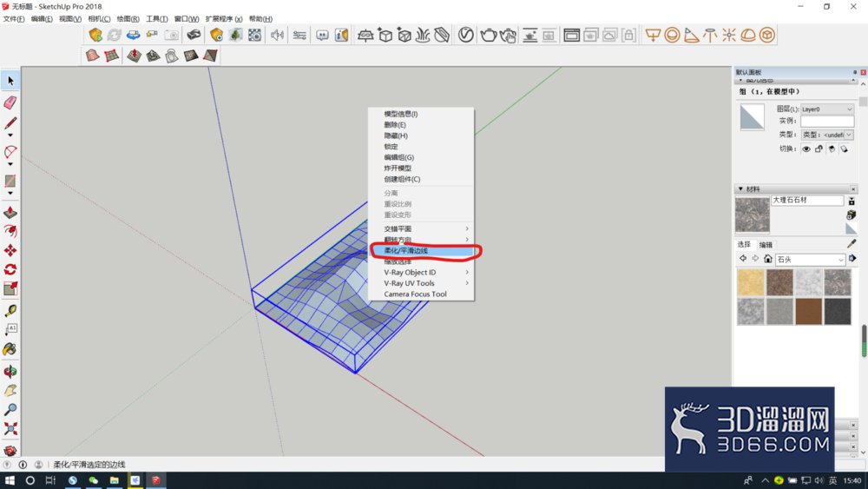Collapse the 材料 panel section
Viewport: 868px width, 489px height.
click(740, 188)
